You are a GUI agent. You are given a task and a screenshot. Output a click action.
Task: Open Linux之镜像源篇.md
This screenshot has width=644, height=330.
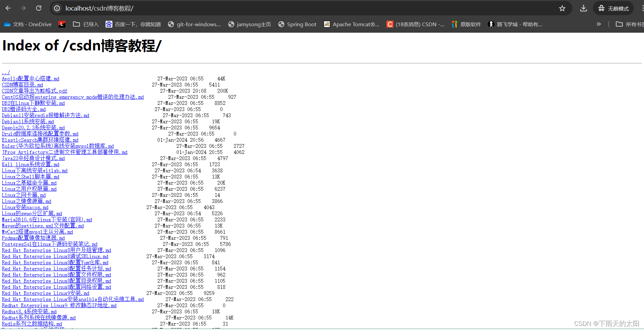pyautogui.click(x=27, y=201)
